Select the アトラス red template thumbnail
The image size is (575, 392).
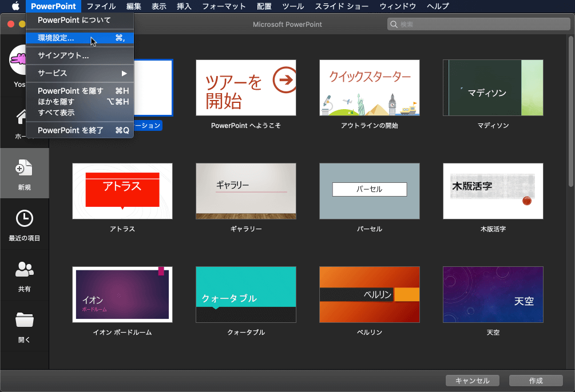[122, 191]
